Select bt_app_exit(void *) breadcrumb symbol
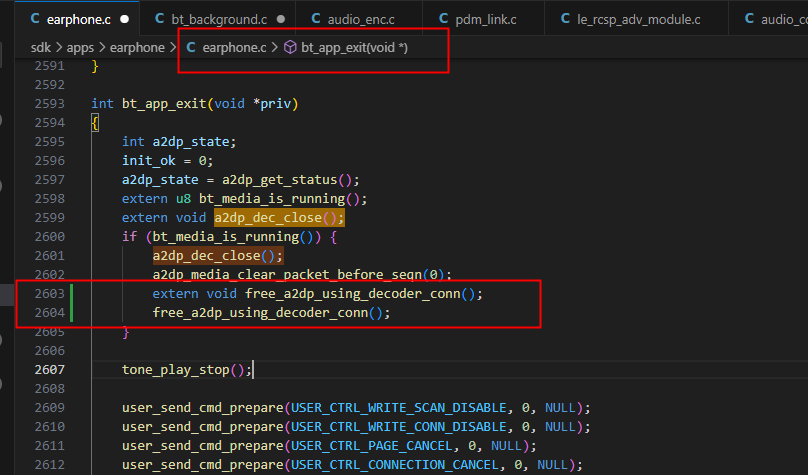The image size is (808, 475). [x=355, y=47]
